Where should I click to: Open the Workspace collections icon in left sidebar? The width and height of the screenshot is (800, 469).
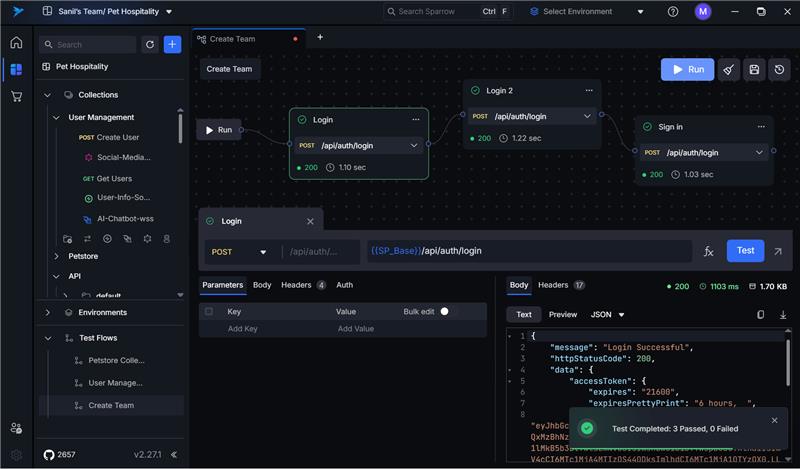(x=16, y=69)
